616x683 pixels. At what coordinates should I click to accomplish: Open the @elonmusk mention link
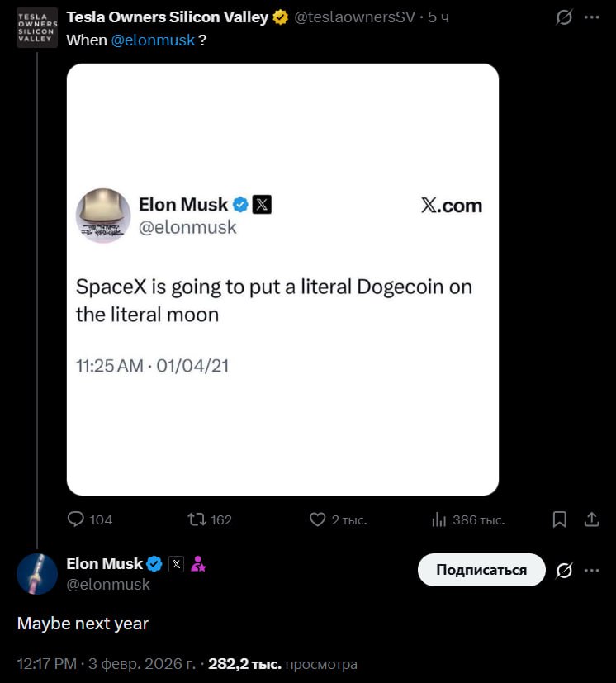coord(153,40)
